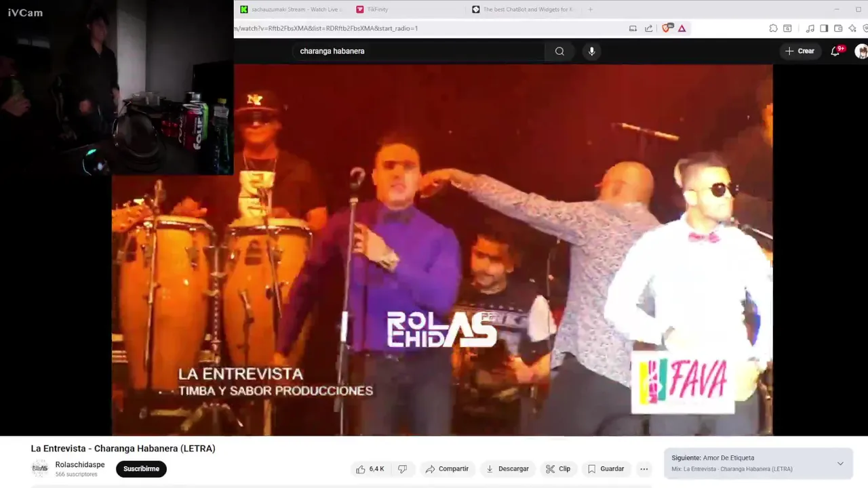
Task: Click the share page icon in address bar
Action: tap(648, 28)
